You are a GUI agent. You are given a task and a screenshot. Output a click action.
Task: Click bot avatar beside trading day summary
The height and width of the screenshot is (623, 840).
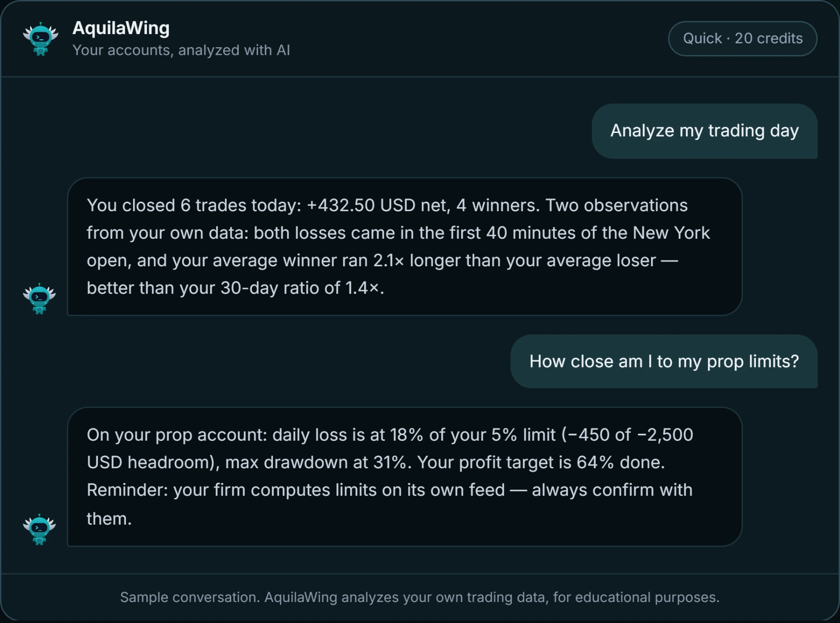pos(39,299)
